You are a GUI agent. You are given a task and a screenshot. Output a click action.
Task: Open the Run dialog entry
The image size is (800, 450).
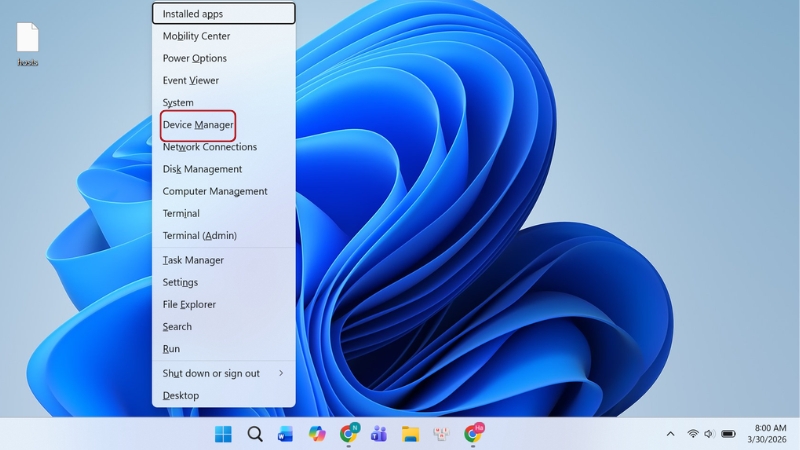[223, 349]
